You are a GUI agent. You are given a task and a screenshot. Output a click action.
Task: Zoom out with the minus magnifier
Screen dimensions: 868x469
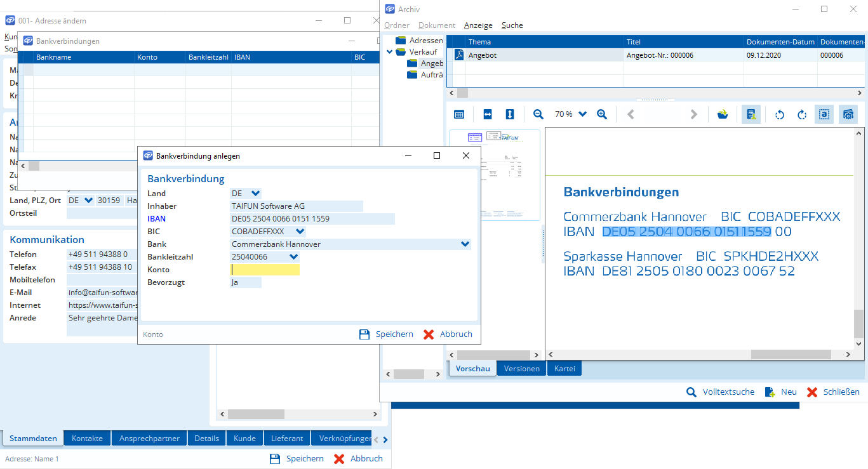pos(538,114)
